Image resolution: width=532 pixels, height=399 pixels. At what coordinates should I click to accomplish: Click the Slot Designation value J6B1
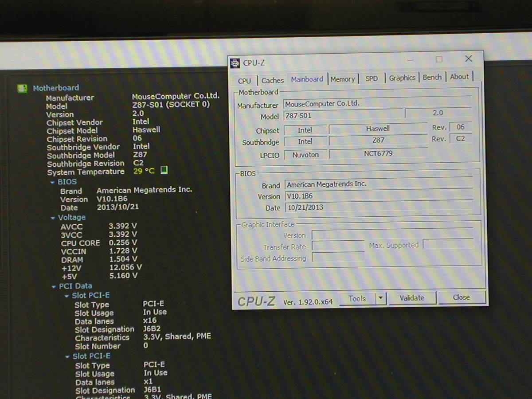click(x=153, y=390)
